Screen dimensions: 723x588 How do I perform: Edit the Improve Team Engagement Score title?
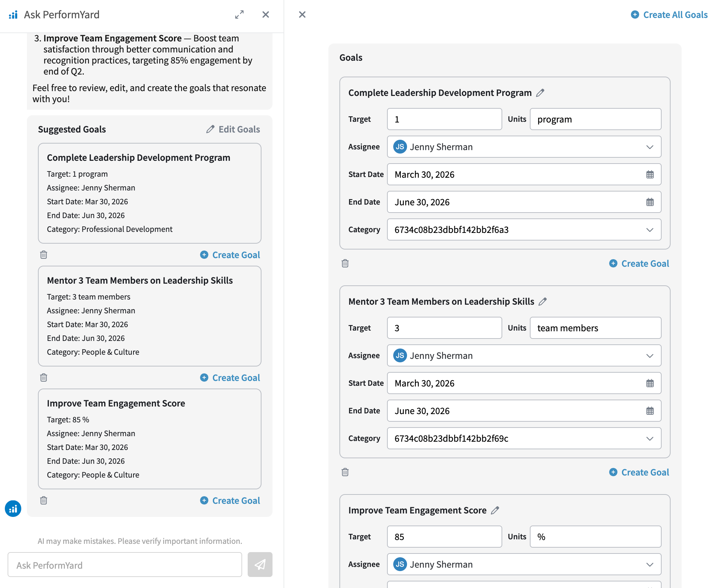click(495, 510)
